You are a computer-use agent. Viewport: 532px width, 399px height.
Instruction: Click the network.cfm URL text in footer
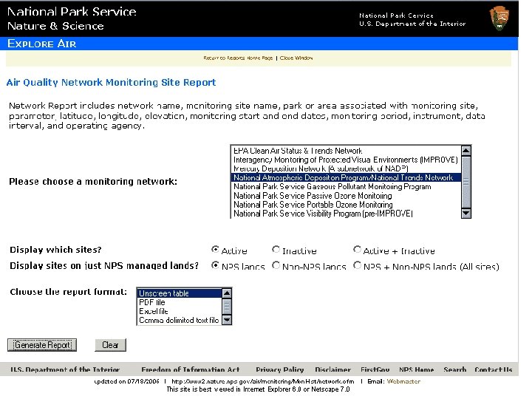click(262, 381)
